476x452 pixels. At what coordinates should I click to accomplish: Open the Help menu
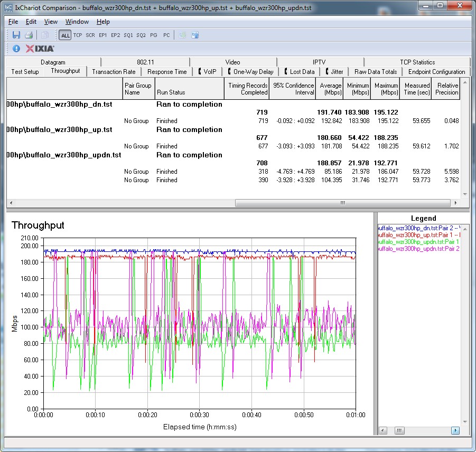pyautogui.click(x=103, y=22)
